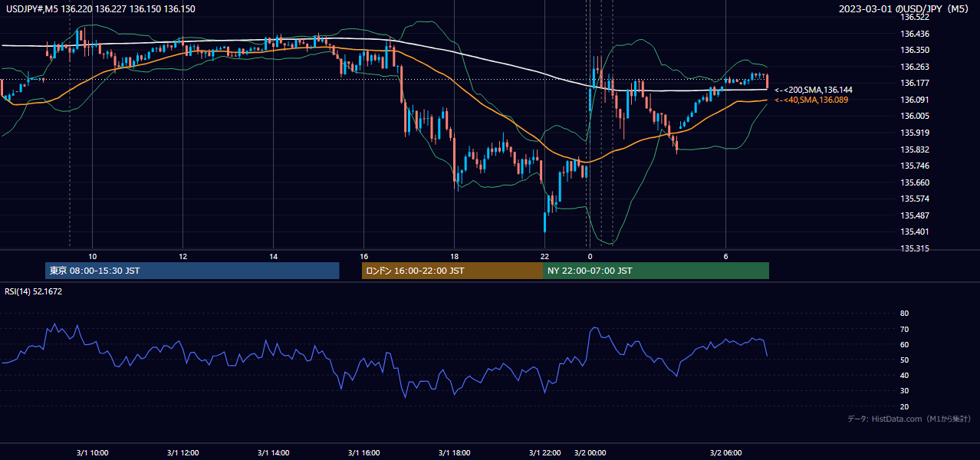Click the 3/2 06:00 time axis label
Image resolution: width=980 pixels, height=460 pixels.
click(x=725, y=453)
